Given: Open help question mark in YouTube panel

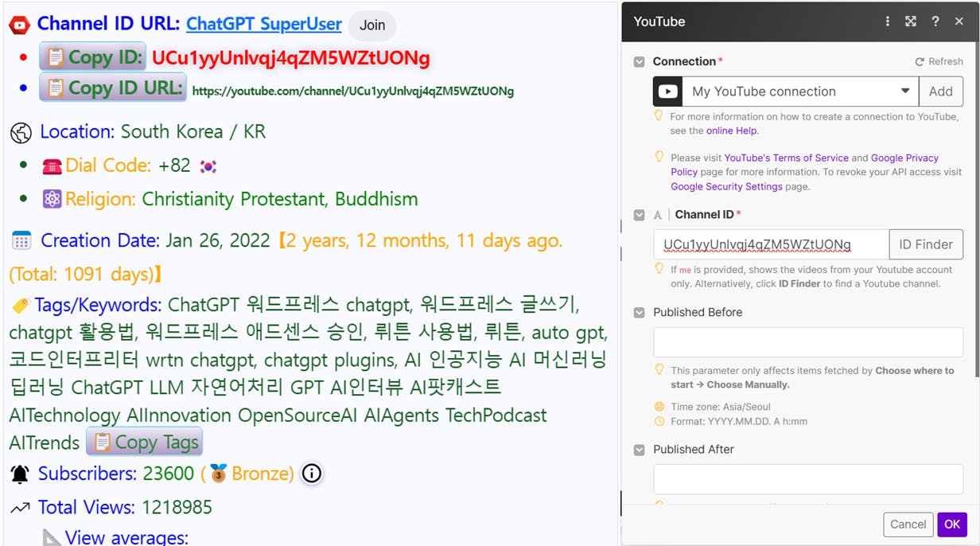Looking at the screenshot, I should [935, 21].
